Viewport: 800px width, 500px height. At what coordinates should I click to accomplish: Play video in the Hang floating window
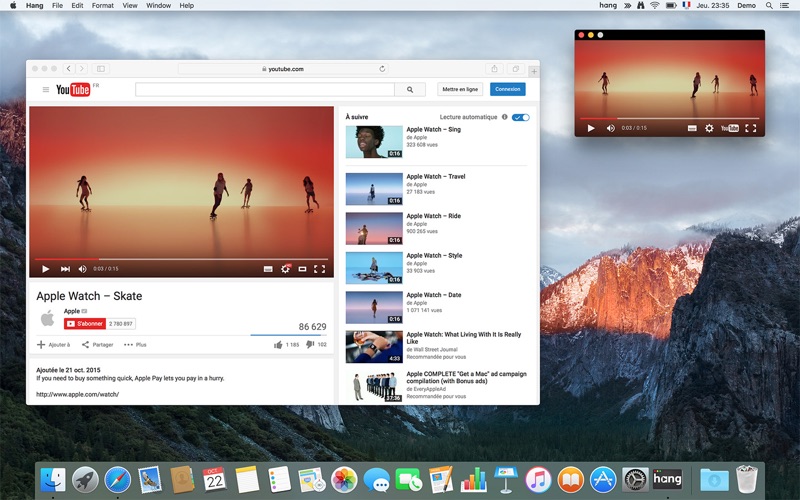[591, 128]
